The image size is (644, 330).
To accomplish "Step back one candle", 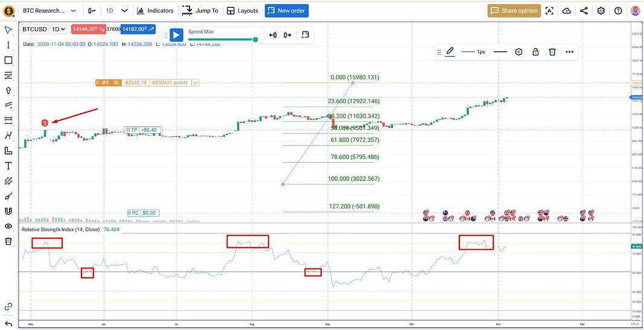I will 273,35.
